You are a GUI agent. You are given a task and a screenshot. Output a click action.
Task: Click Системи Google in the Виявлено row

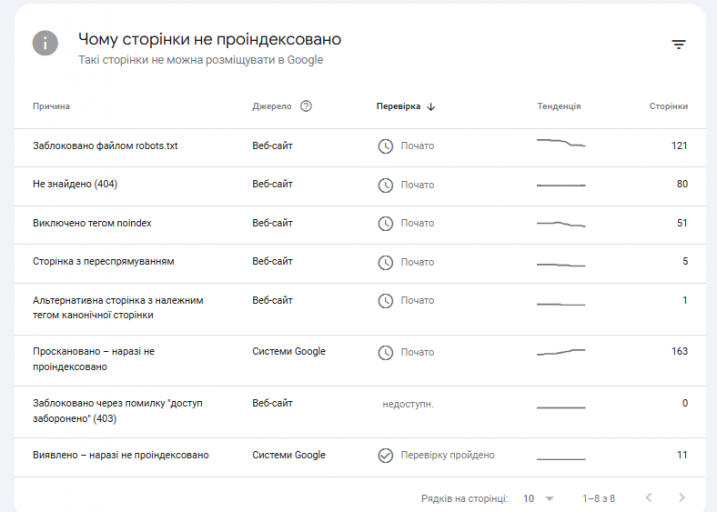pos(289,455)
